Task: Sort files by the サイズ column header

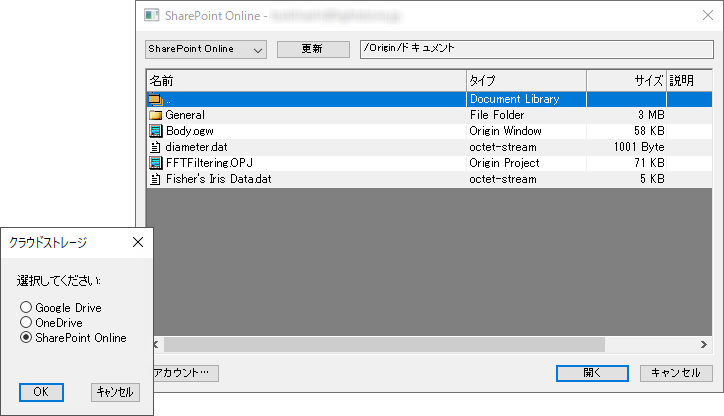Action: click(x=625, y=80)
